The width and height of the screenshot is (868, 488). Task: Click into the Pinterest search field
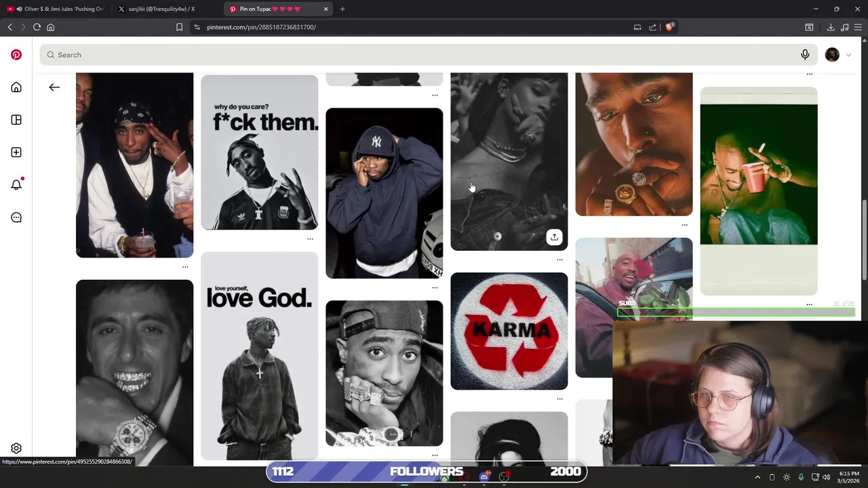pyautogui.click(x=429, y=55)
